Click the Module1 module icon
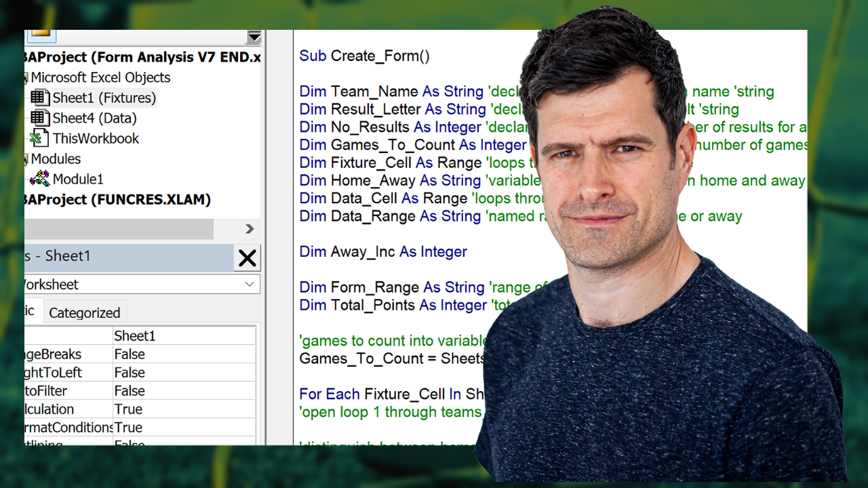This screenshot has width=868, height=488. pyautogui.click(x=40, y=179)
